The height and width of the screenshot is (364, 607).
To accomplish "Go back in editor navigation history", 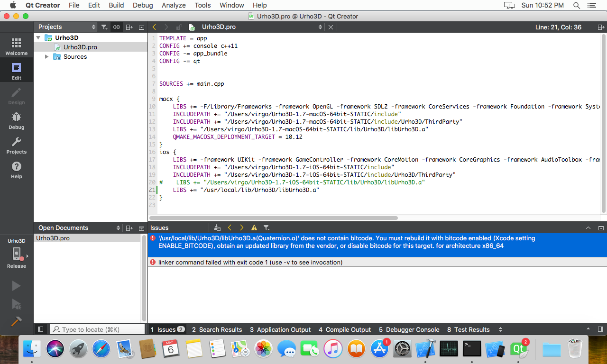I will coord(154,27).
